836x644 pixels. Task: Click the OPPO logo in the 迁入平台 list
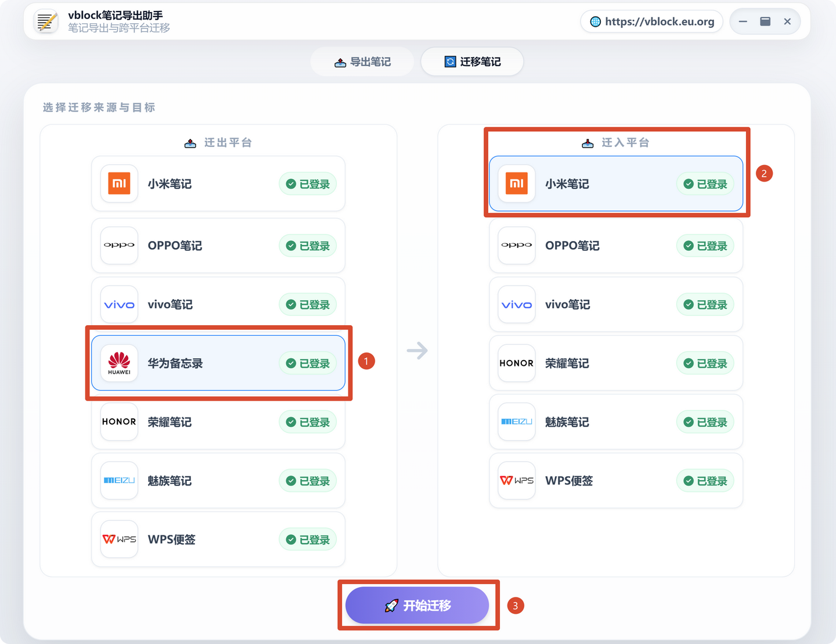pos(517,245)
